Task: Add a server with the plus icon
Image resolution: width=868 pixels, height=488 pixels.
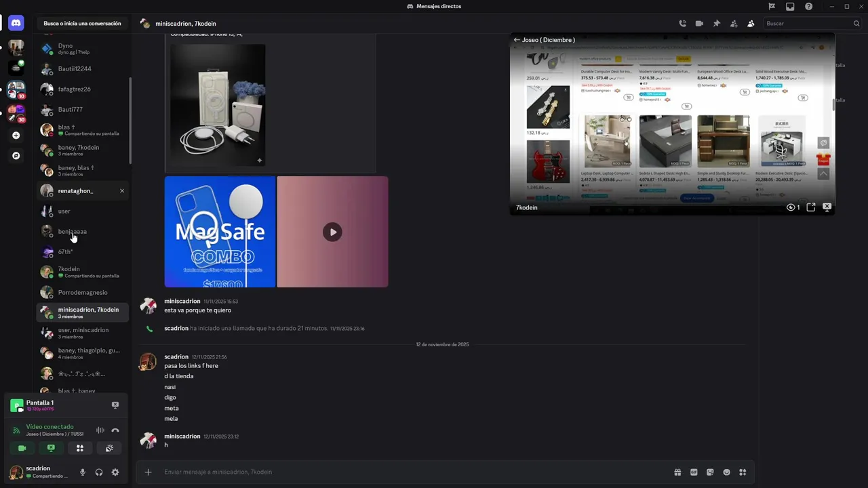Action: [16, 135]
